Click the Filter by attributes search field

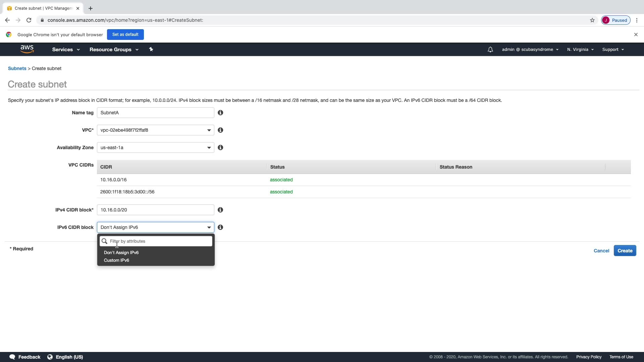[160, 241]
